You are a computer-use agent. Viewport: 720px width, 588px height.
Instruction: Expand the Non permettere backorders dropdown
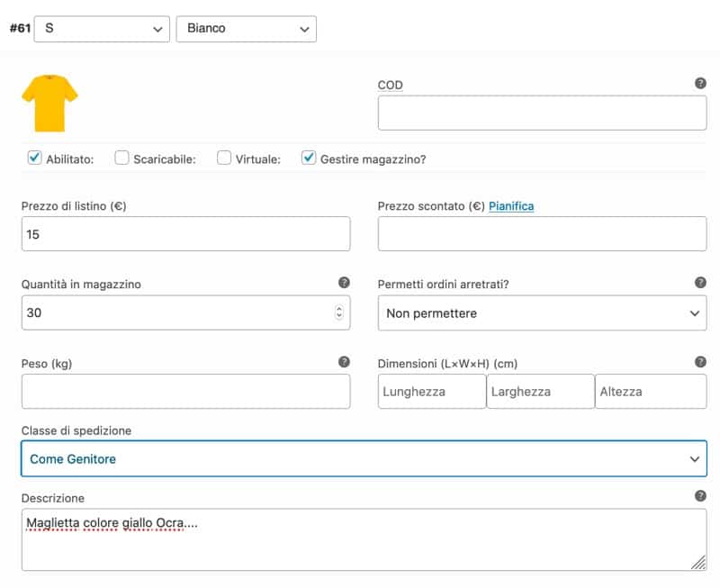pyautogui.click(x=542, y=313)
